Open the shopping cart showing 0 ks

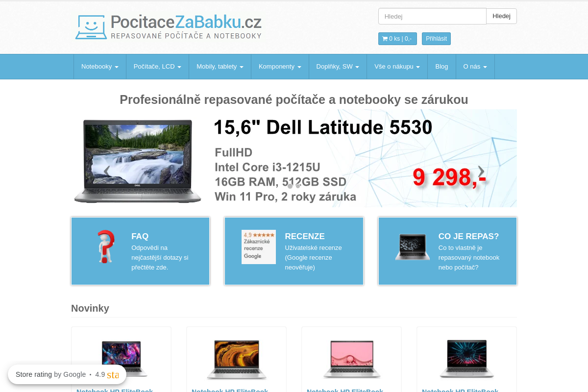coord(397,39)
